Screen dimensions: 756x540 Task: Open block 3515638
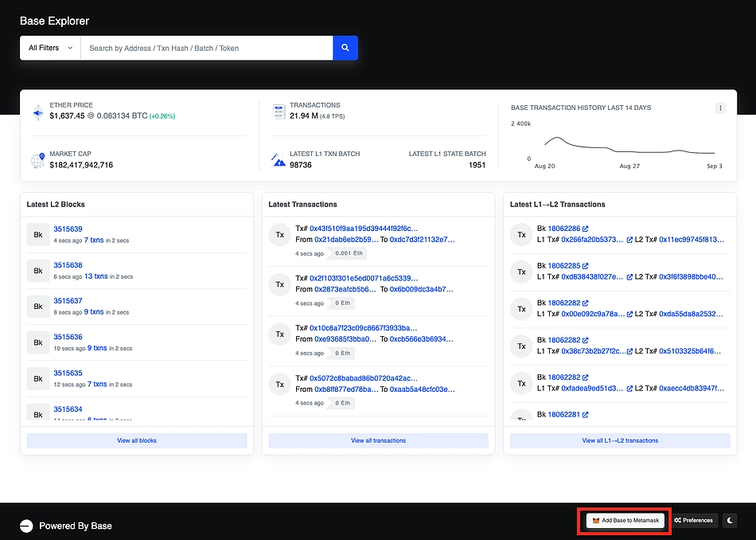point(68,265)
